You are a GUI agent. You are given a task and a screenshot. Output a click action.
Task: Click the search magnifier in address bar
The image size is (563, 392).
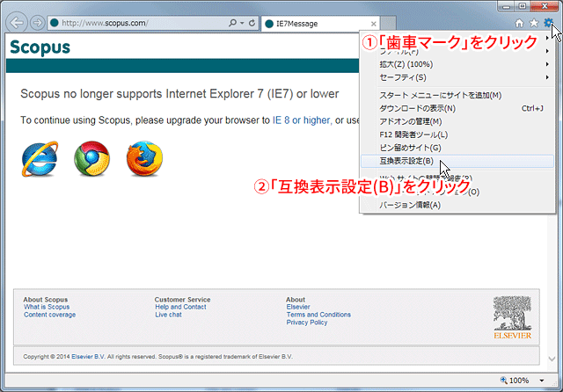coord(232,23)
